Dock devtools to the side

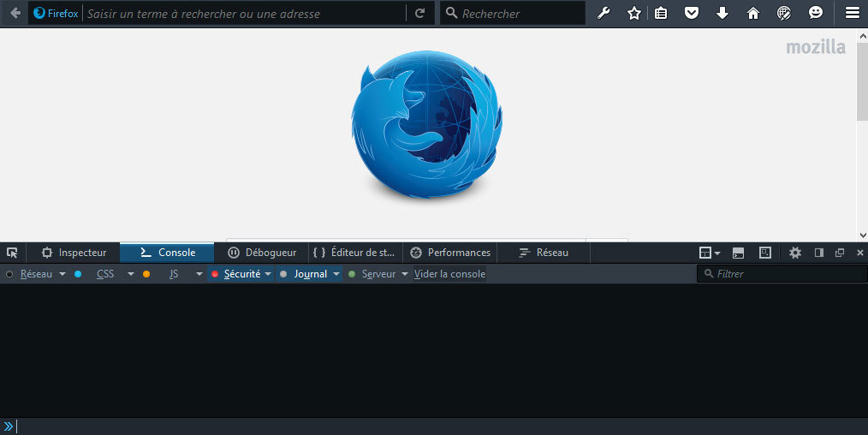(819, 253)
